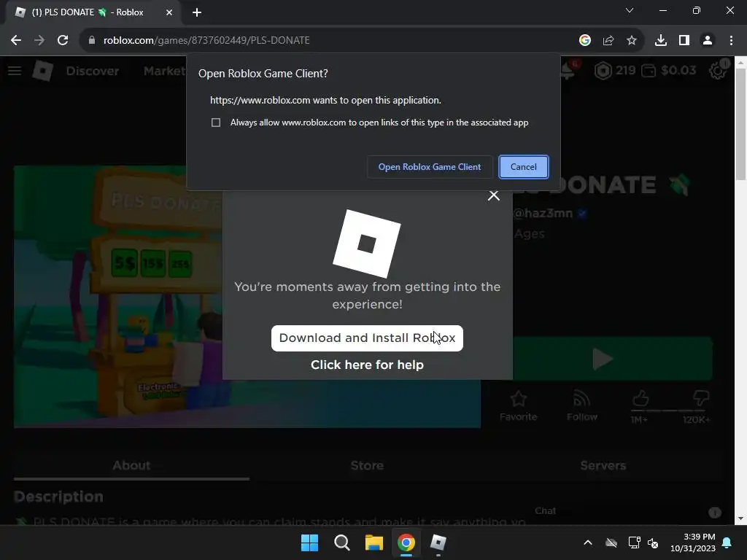
Task: Open the Roblox hamburger menu
Action: 15,71
